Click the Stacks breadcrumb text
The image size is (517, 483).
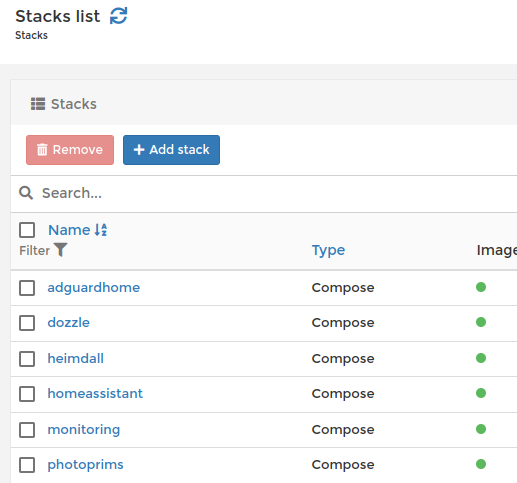coord(31,35)
